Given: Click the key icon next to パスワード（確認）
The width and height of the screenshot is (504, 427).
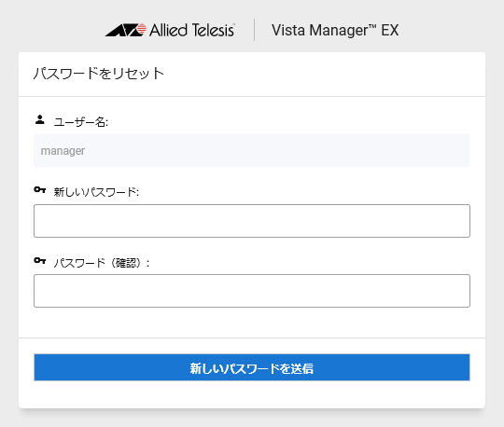Looking at the screenshot, I should coord(40,260).
